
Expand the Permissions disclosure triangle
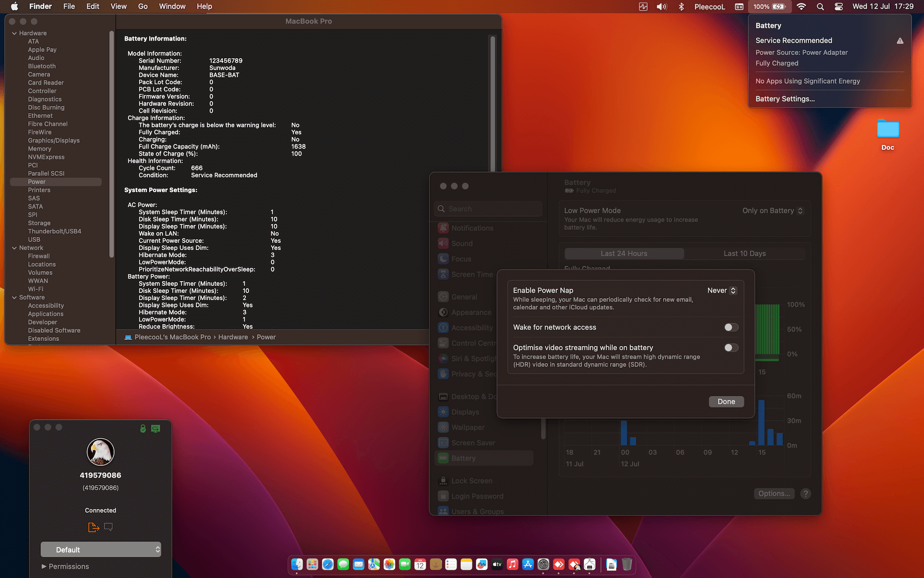[44, 566]
